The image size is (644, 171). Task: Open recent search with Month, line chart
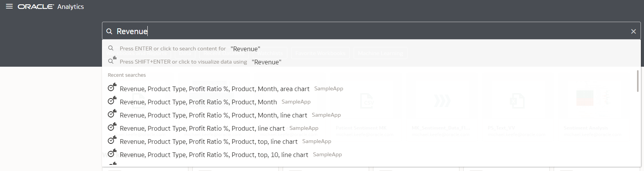213,115
